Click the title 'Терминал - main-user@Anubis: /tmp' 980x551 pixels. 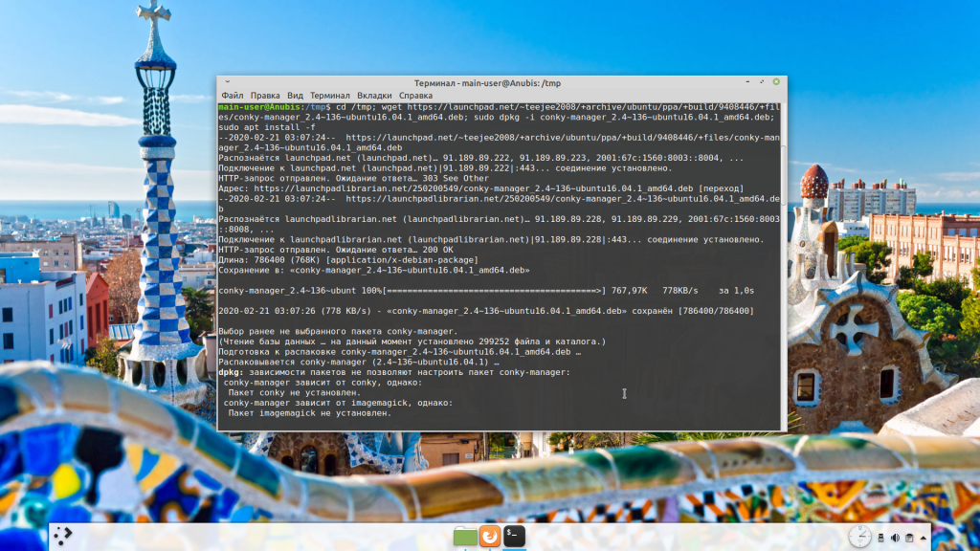click(x=487, y=83)
